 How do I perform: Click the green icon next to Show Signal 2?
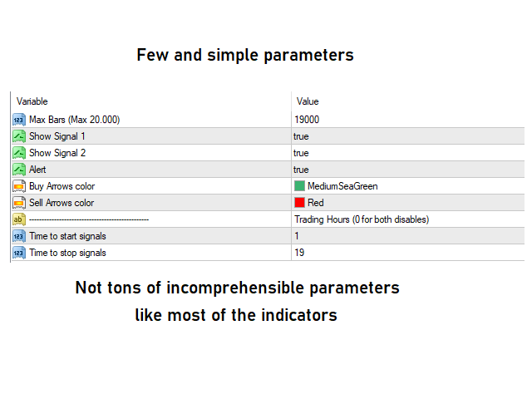pyautogui.click(x=19, y=153)
